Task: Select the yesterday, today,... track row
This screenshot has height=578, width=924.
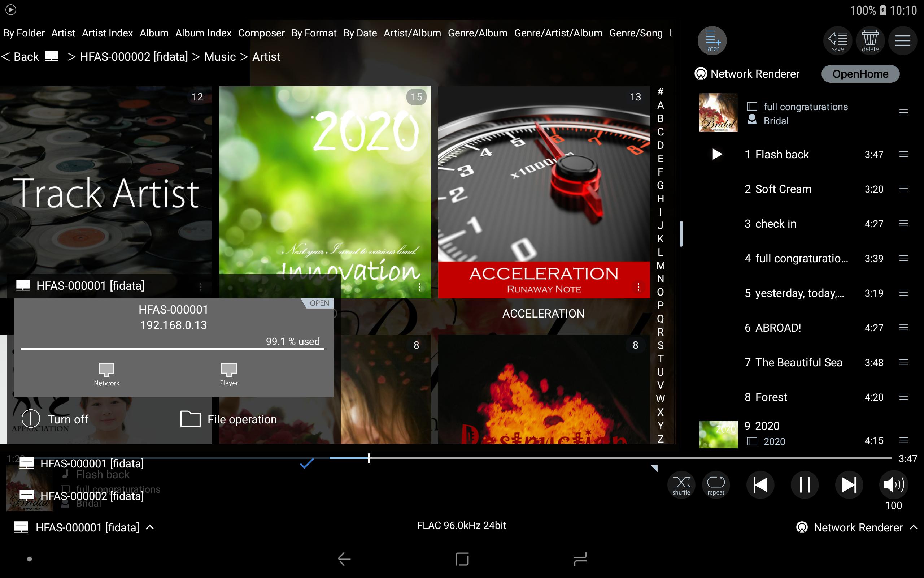Action: pyautogui.click(x=804, y=293)
